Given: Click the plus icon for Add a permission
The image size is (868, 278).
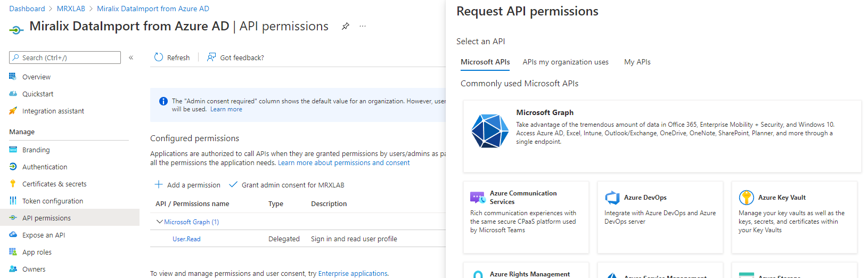Looking at the screenshot, I should [x=159, y=184].
